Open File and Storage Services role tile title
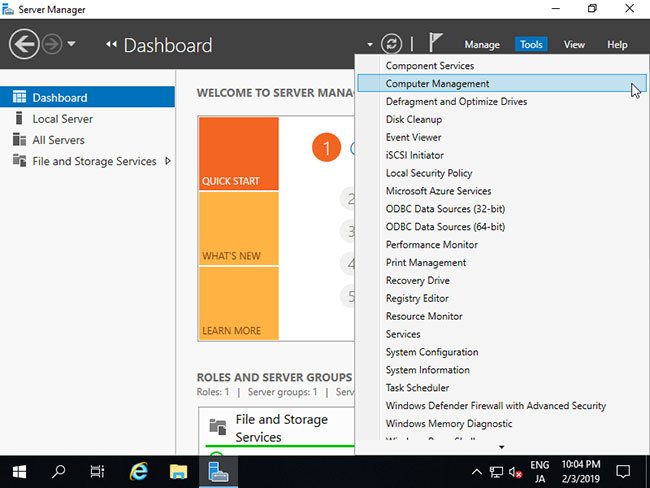 (x=281, y=428)
